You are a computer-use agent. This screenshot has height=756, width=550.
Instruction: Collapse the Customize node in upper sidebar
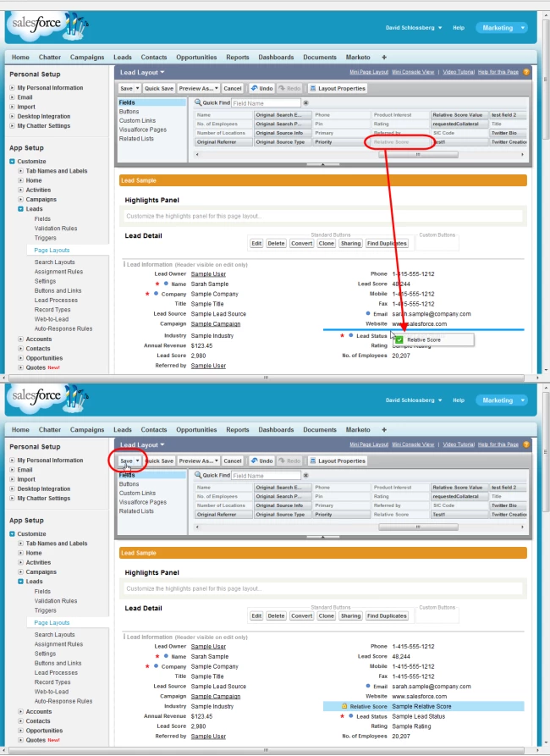[x=12, y=162]
